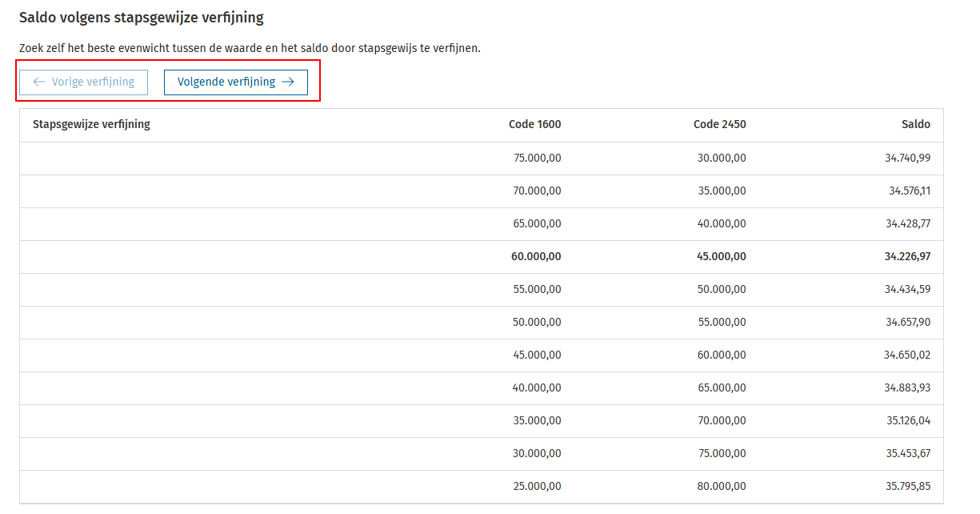Click the saldo value 34.576,11

coord(909,191)
